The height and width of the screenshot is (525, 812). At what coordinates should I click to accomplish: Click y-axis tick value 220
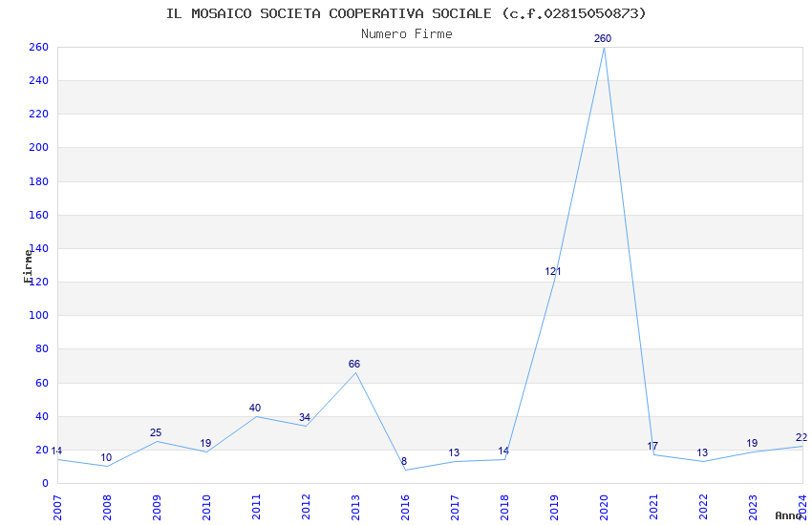coord(39,114)
